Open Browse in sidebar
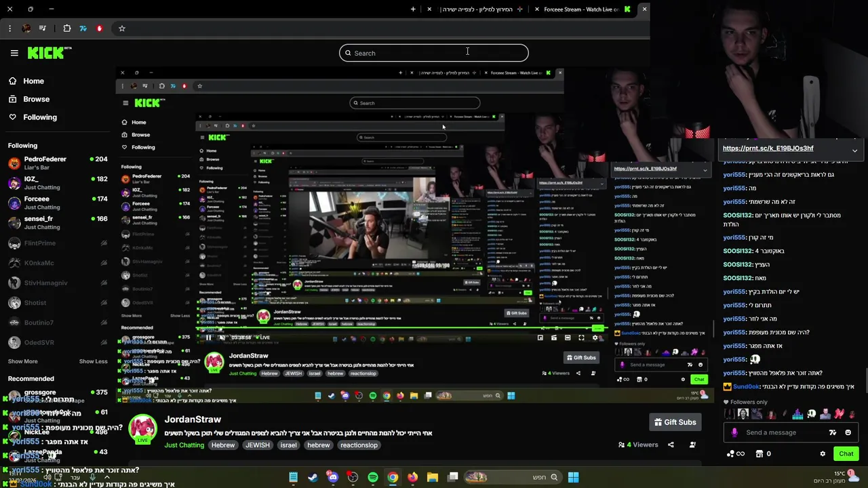Screen dimensions: 868x488 pyautogui.click(x=36, y=99)
